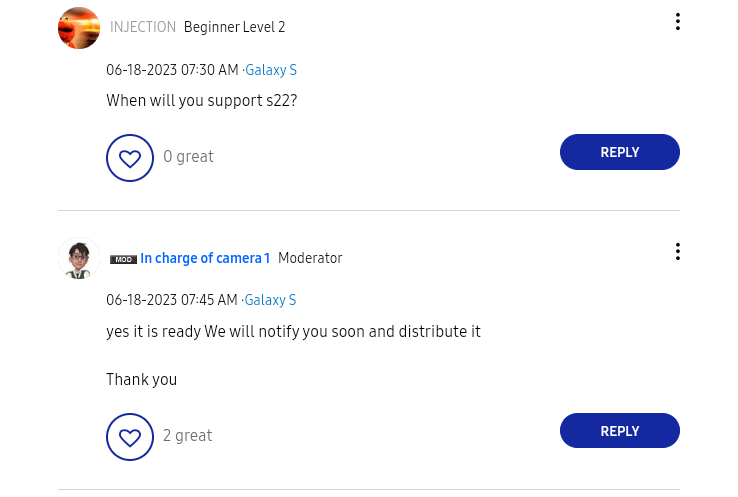Reply to the moderator's answer
Image resolution: width=738 pixels, height=497 pixels.
(619, 431)
